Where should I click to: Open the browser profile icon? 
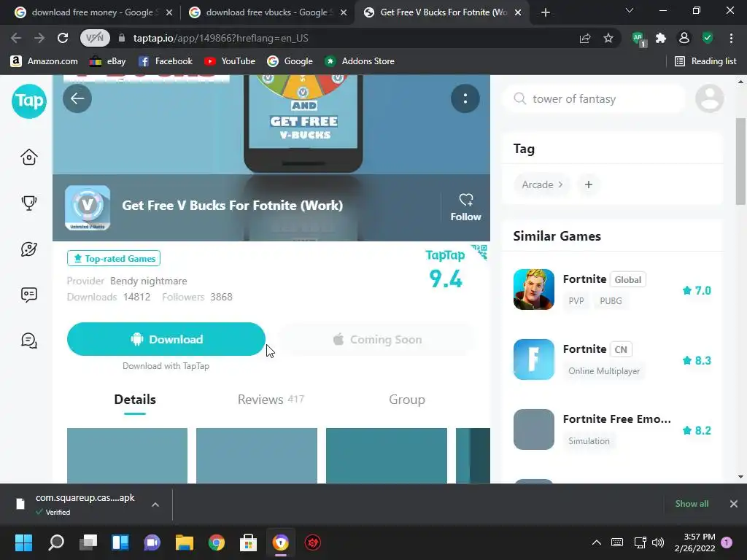[x=684, y=38]
